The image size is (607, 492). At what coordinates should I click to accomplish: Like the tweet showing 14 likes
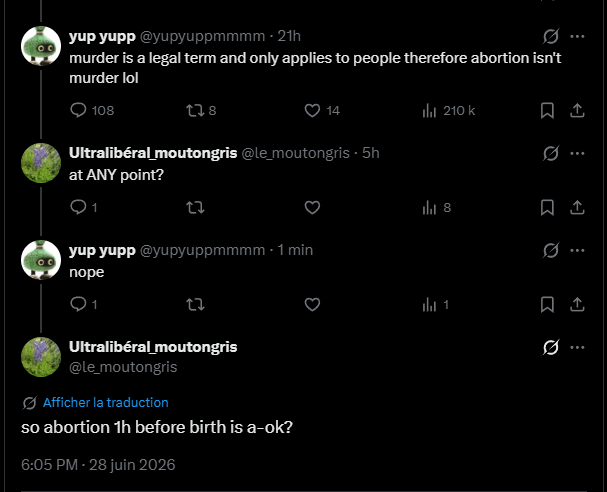pyautogui.click(x=312, y=111)
